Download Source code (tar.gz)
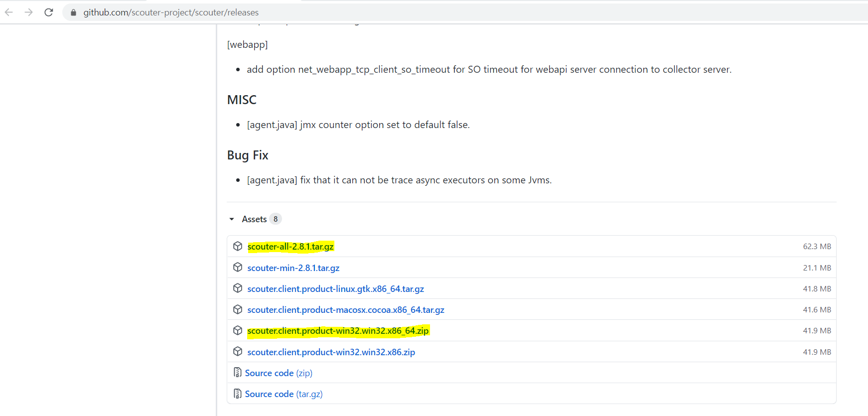This screenshot has width=868, height=416. click(x=284, y=394)
